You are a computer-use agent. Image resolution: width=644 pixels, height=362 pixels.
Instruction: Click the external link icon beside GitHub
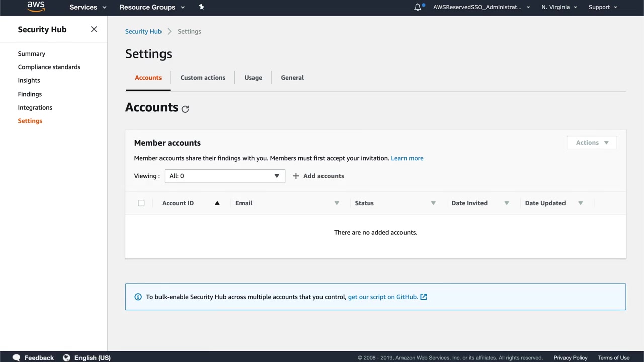424,297
